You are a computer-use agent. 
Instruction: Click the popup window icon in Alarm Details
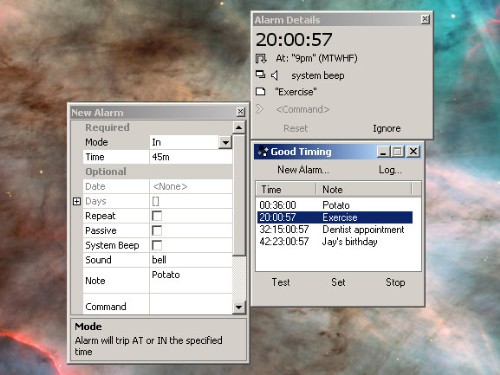click(260, 74)
